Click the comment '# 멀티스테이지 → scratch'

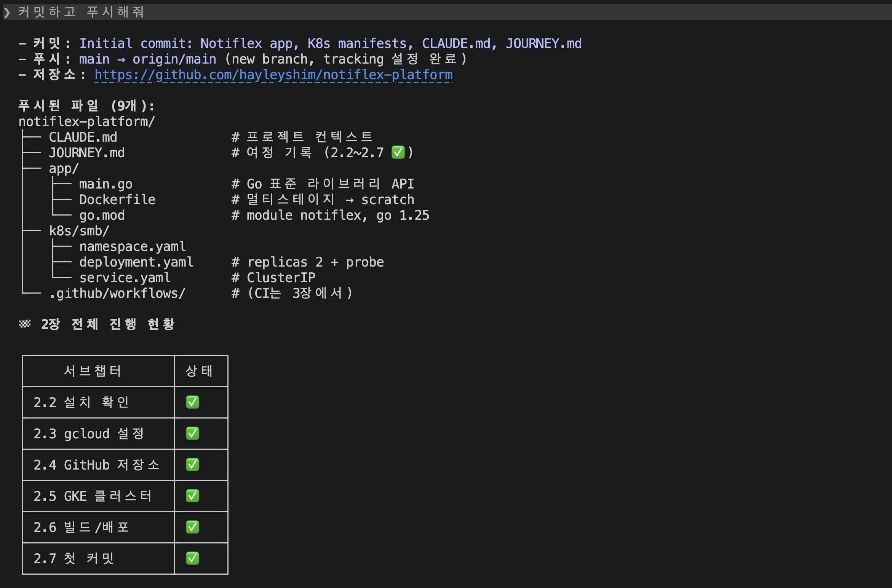(x=323, y=200)
